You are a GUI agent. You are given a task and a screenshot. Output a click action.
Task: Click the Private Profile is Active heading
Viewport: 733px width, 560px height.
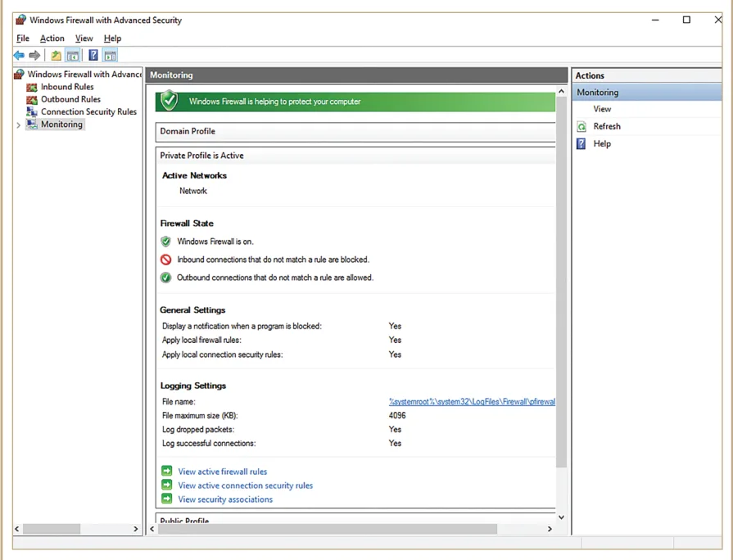pos(201,156)
